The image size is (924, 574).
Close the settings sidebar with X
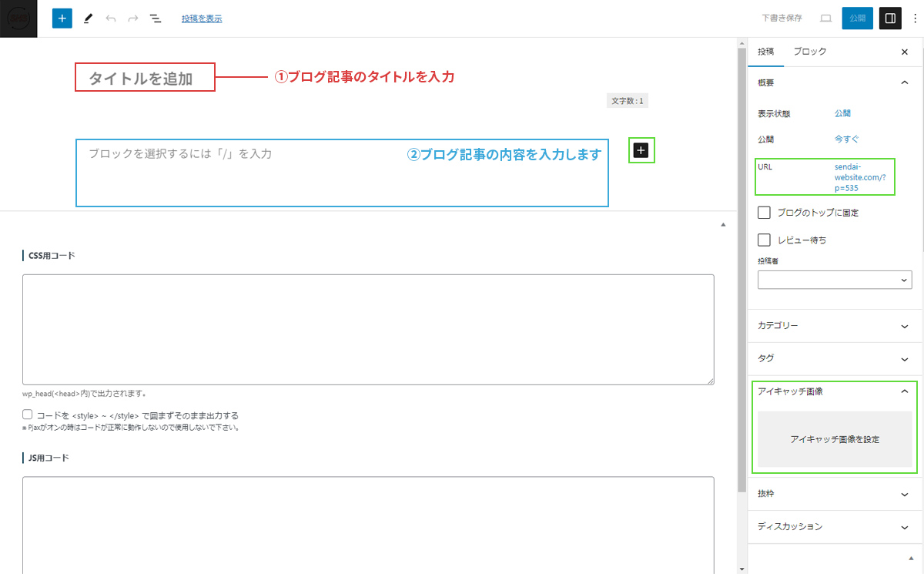point(904,52)
